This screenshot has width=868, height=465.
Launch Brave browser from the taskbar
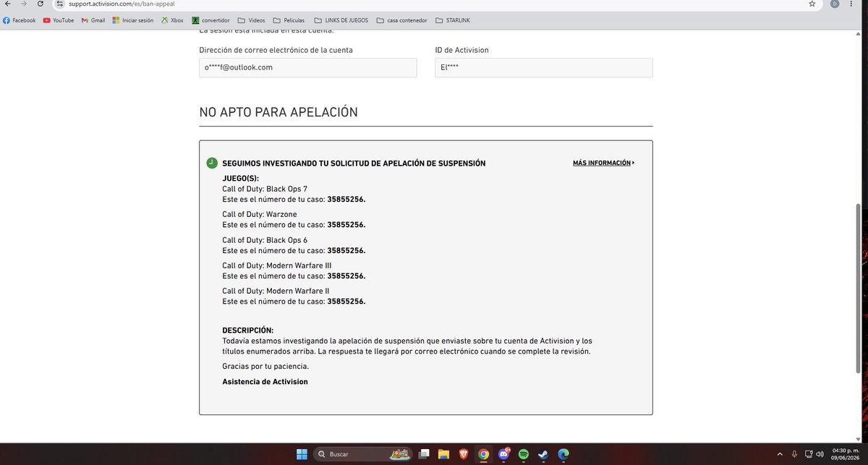tap(464, 454)
